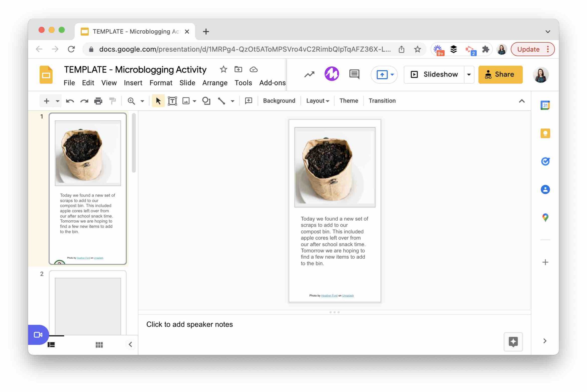Click the Share button
This screenshot has width=587, height=392.
point(500,75)
